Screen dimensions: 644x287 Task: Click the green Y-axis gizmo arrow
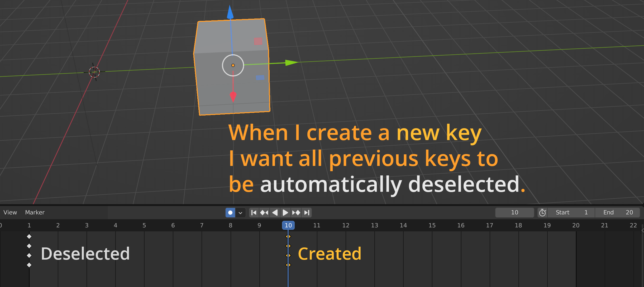[x=292, y=63]
